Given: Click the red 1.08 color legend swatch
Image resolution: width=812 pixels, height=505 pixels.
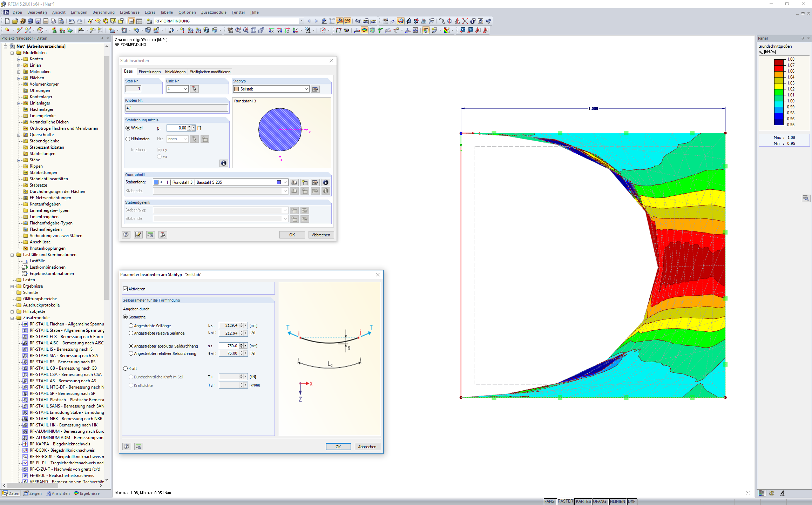Looking at the screenshot, I should 779,62.
